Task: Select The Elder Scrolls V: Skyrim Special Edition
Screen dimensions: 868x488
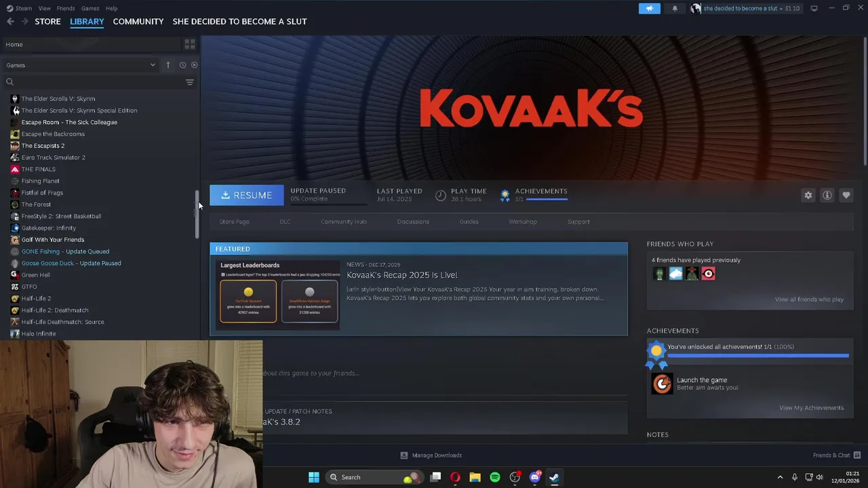Action: point(79,110)
